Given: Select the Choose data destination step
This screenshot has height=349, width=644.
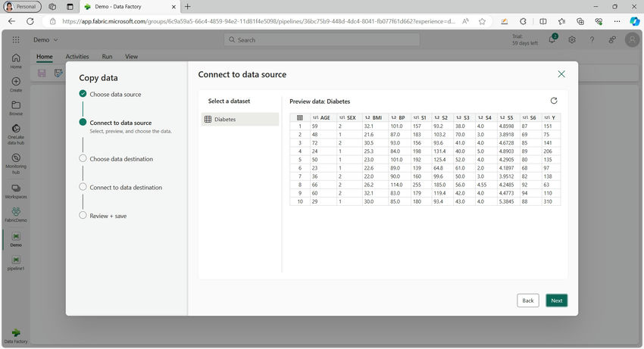Looking at the screenshot, I should point(116,159).
